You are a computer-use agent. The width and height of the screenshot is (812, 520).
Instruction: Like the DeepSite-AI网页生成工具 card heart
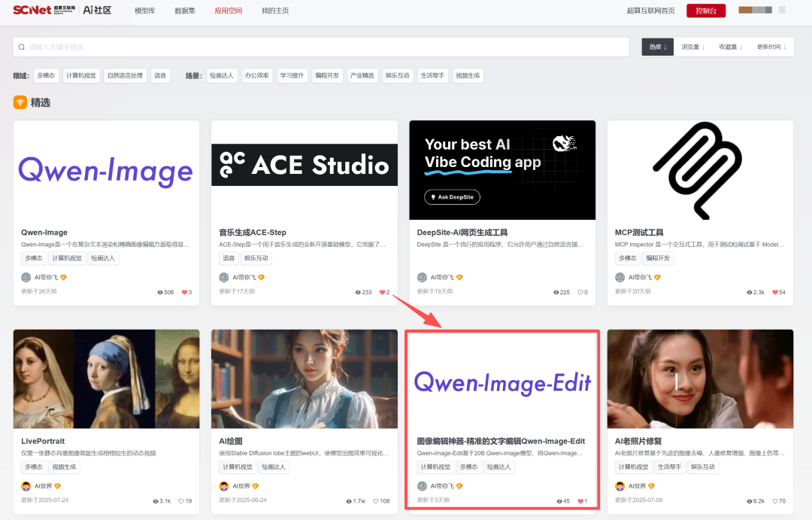click(580, 293)
